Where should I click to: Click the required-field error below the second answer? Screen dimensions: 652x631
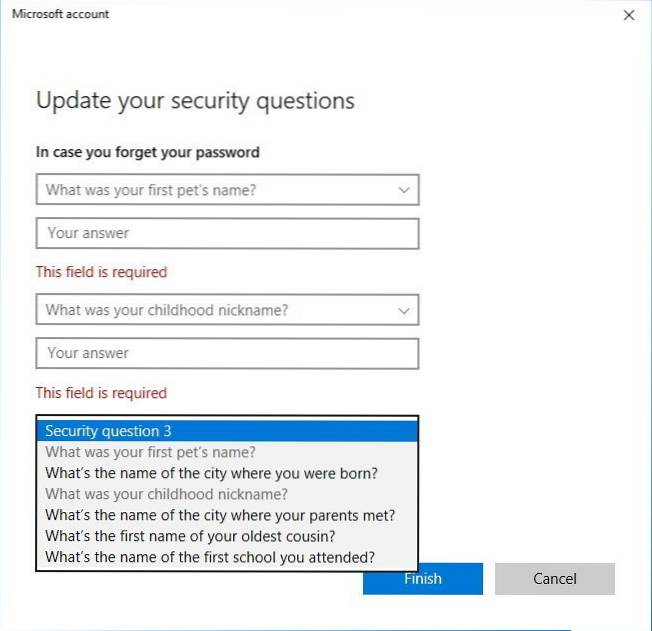[x=101, y=393]
